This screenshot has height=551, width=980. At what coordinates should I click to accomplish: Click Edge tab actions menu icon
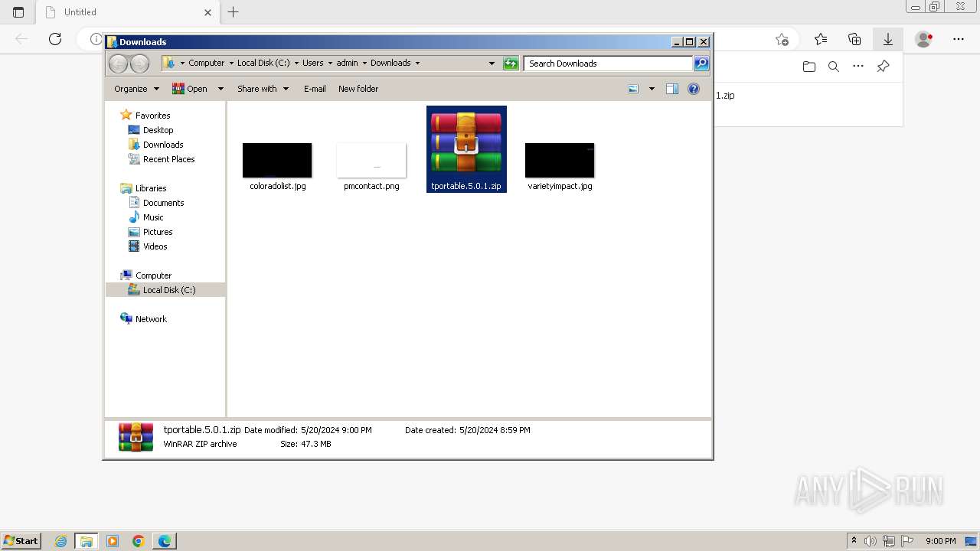(x=18, y=12)
